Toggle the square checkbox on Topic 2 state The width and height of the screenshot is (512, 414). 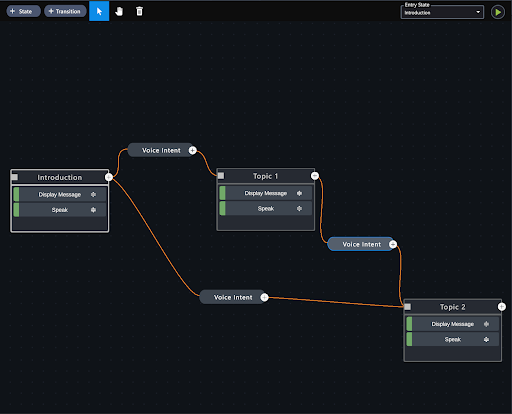tap(408, 307)
